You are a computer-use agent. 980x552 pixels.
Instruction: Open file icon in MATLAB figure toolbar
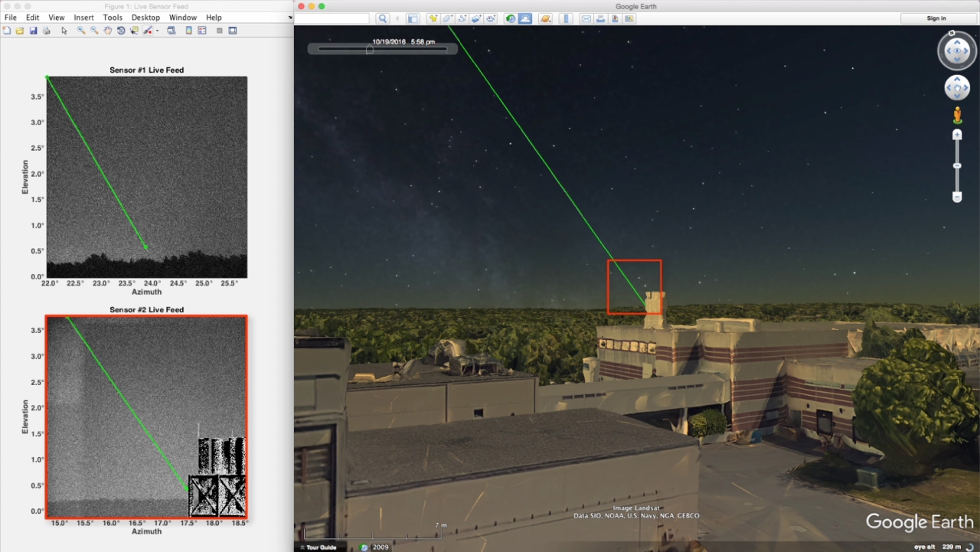(x=20, y=31)
